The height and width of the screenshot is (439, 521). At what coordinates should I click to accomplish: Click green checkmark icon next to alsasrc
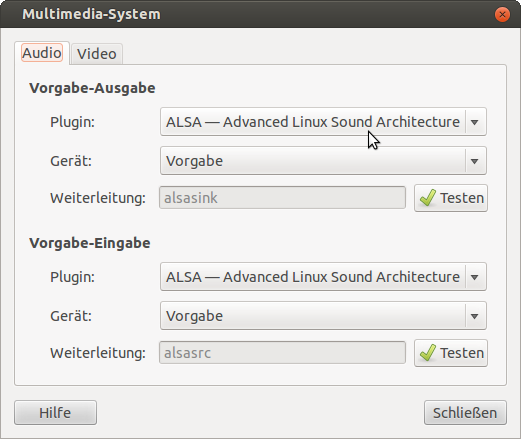(x=428, y=353)
